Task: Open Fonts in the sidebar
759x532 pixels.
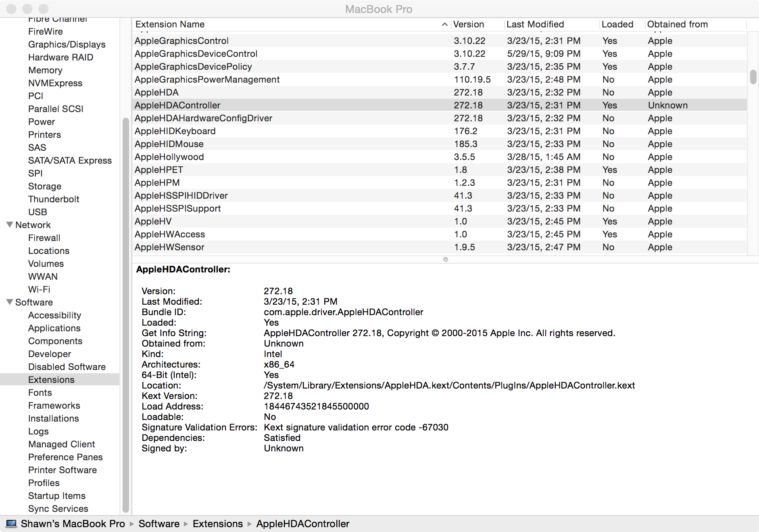Action: pyautogui.click(x=40, y=393)
